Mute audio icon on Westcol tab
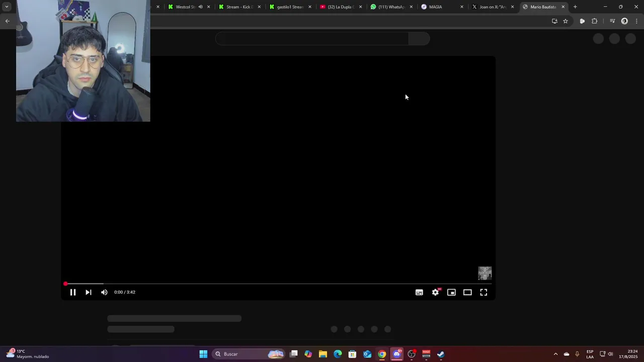Screen dimensions: 644x362 (200, 7)
